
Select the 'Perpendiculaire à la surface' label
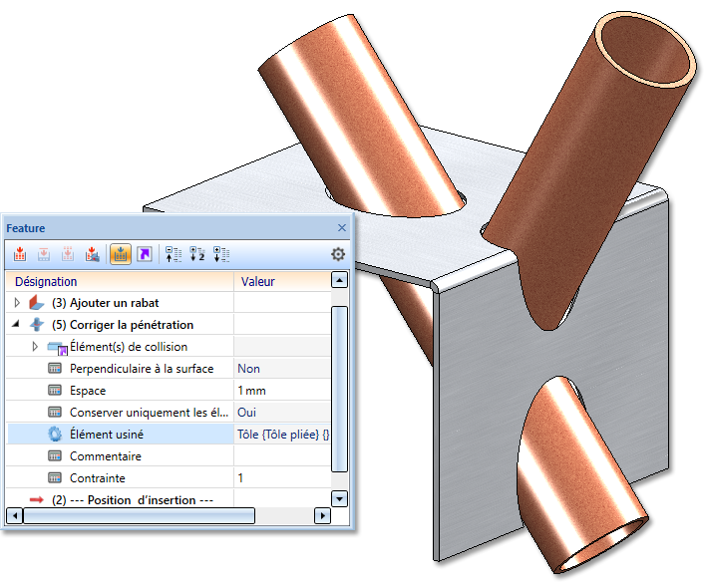tap(142, 369)
